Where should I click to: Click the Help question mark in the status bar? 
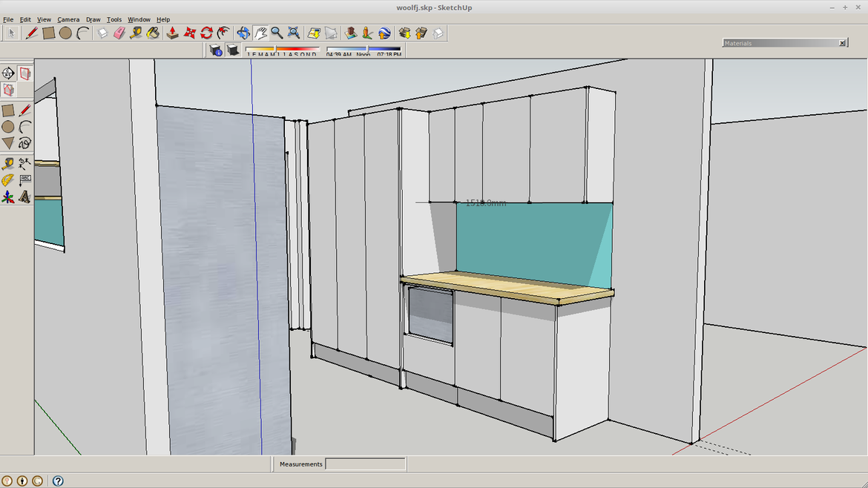[58, 481]
